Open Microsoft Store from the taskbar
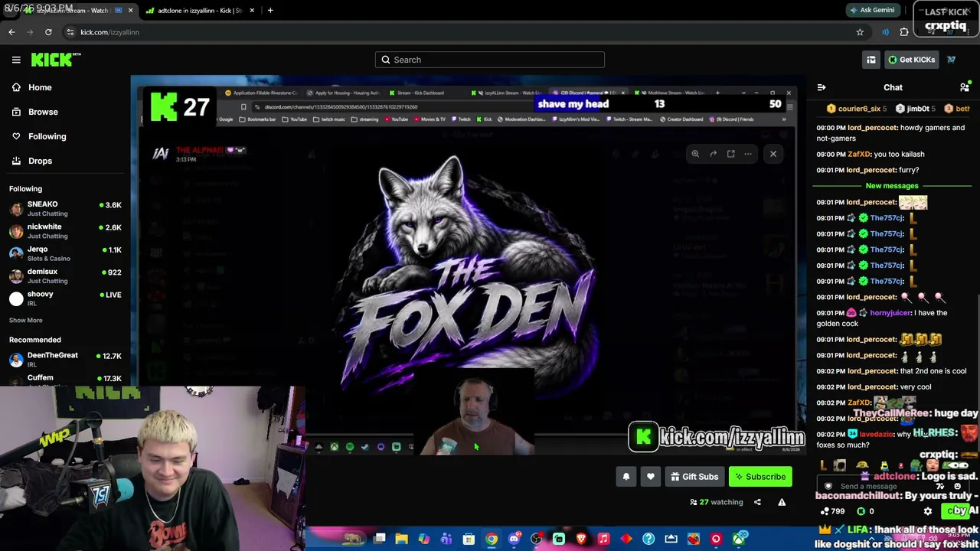 [469, 539]
